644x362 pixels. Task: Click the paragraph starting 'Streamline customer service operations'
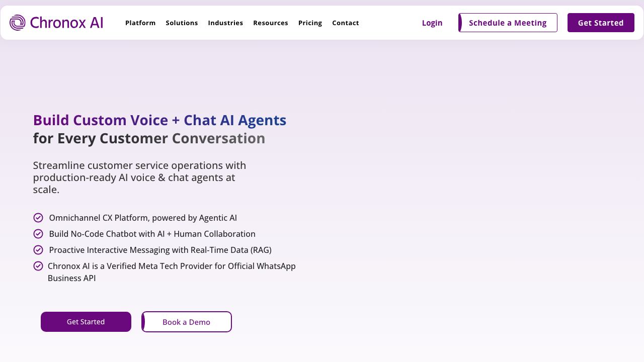(139, 177)
